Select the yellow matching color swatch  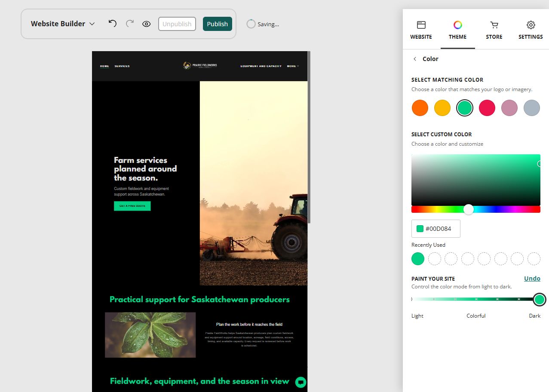point(442,108)
